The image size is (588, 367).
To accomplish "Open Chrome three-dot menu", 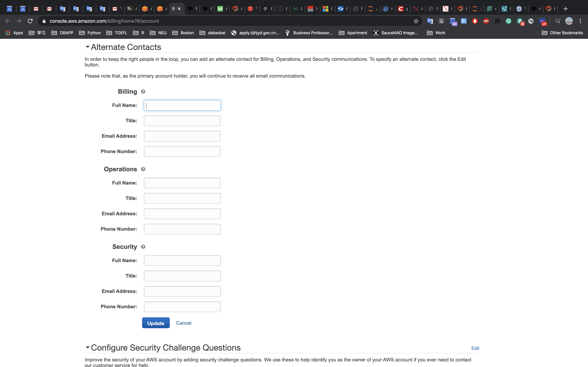I will tap(580, 21).
